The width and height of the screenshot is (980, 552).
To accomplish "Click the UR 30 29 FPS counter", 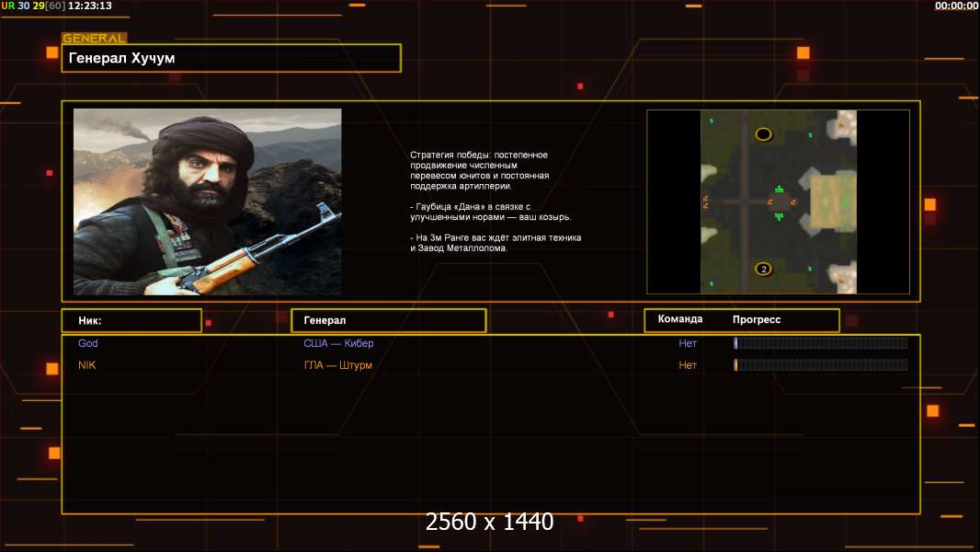I will point(33,6).
